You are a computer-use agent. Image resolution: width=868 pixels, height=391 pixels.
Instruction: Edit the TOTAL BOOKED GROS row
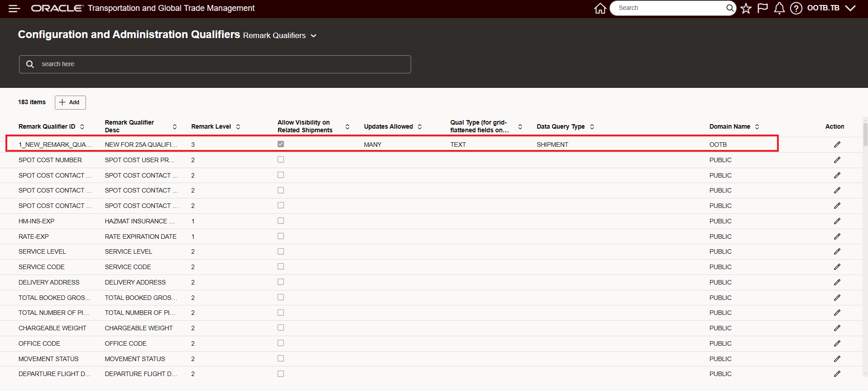click(837, 298)
